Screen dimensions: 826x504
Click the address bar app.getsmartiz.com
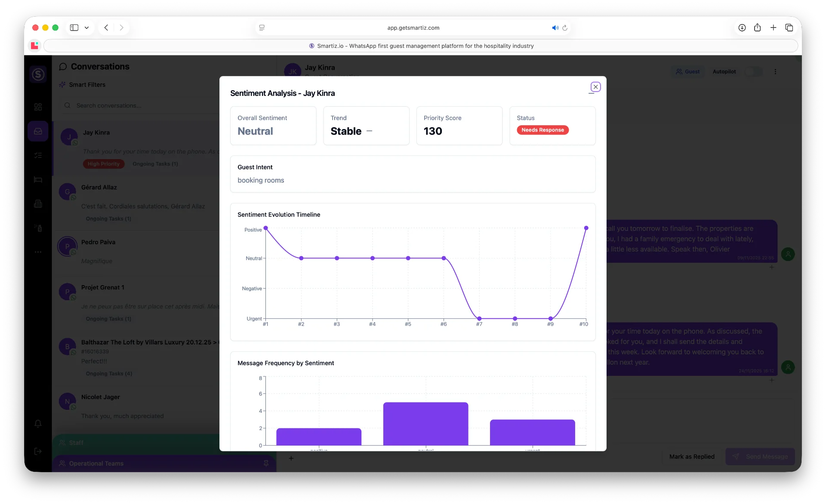click(413, 28)
